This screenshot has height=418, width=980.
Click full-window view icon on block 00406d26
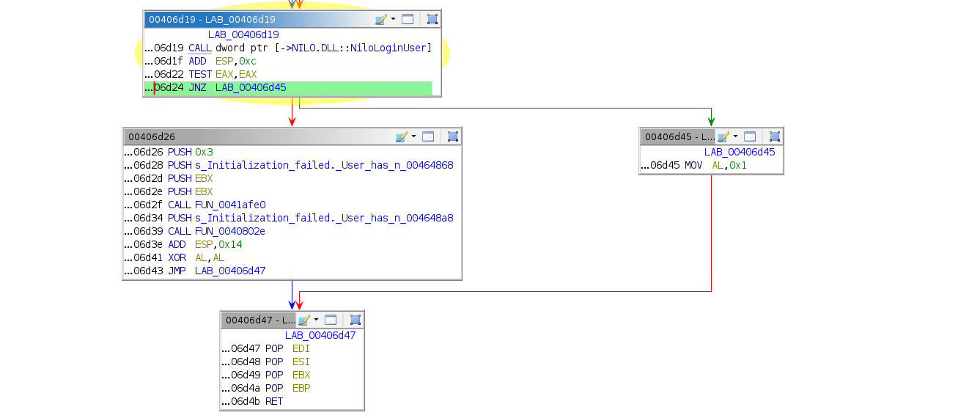click(x=428, y=136)
